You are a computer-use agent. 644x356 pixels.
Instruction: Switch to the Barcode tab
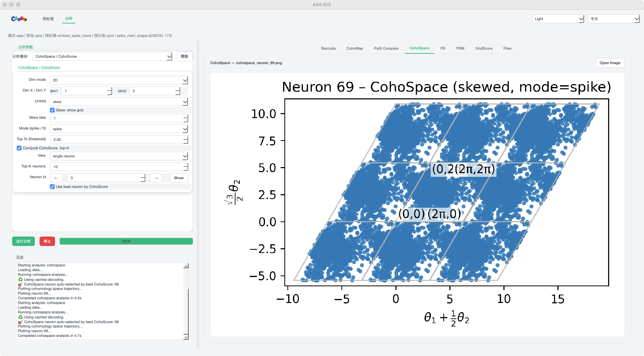[328, 48]
